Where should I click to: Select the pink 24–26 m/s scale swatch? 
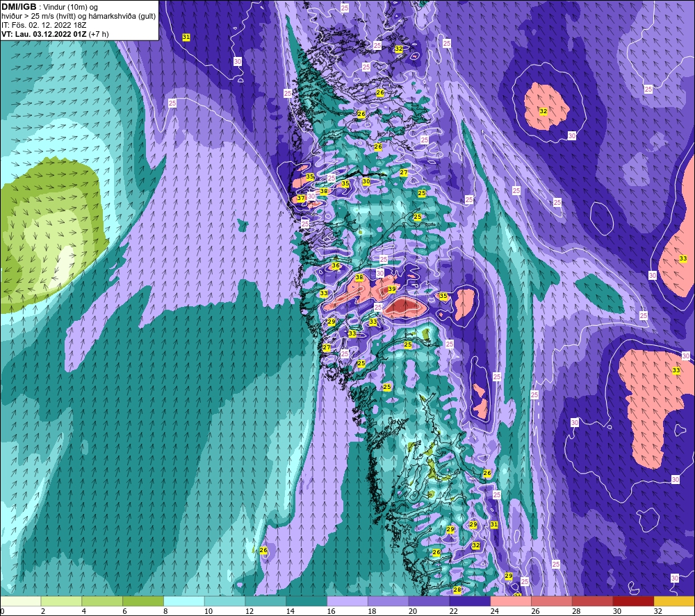(511, 601)
